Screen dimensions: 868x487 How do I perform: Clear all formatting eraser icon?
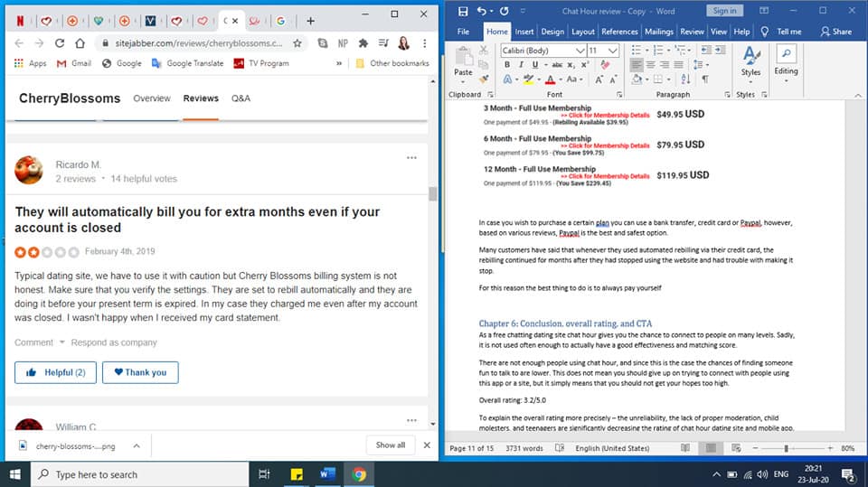pos(605,65)
